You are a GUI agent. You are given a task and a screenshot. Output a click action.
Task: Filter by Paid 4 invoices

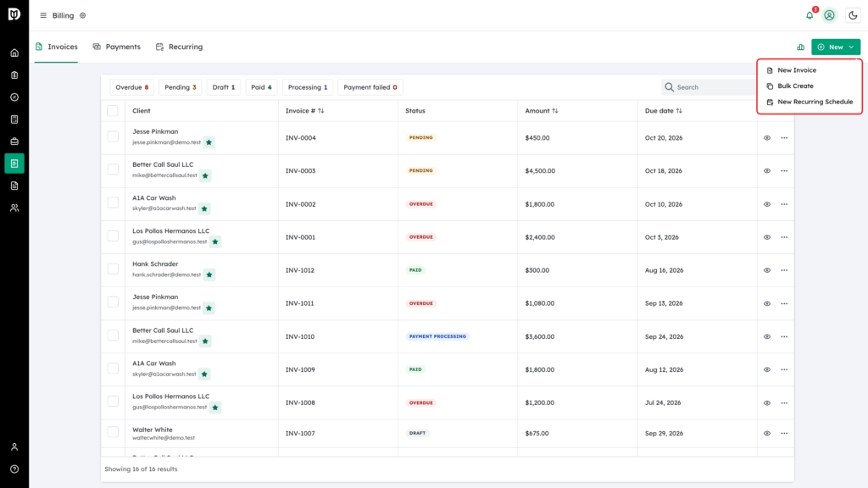coord(261,87)
